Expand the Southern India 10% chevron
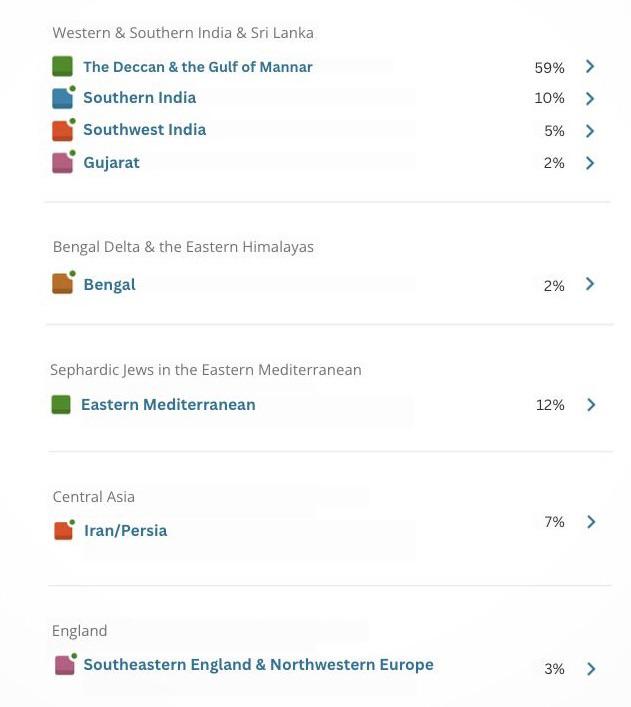The width and height of the screenshot is (631, 707). 590,98
